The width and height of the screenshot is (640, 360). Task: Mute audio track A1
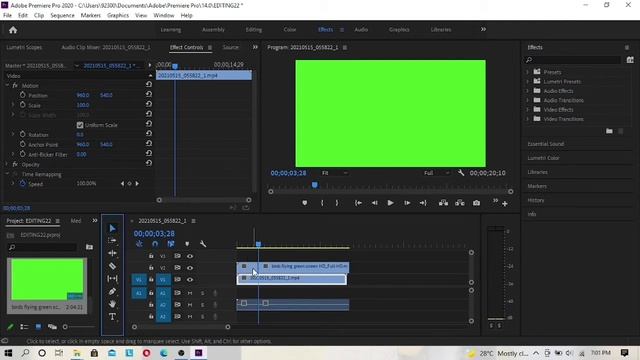[x=190, y=293]
